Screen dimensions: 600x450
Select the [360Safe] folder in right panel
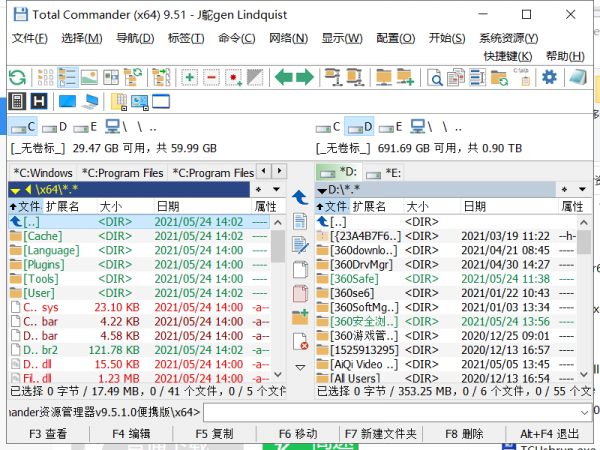click(x=446, y=279)
